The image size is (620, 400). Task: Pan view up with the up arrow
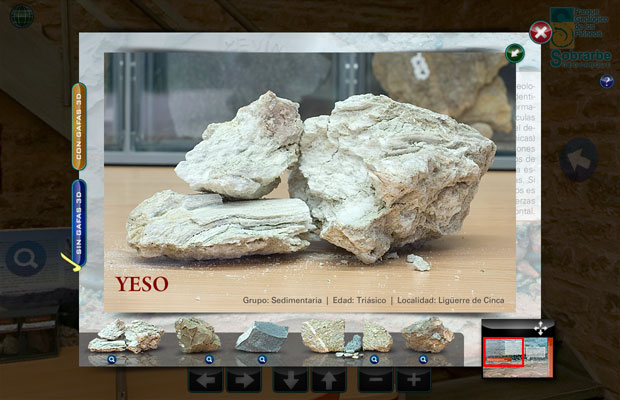[x=328, y=380]
